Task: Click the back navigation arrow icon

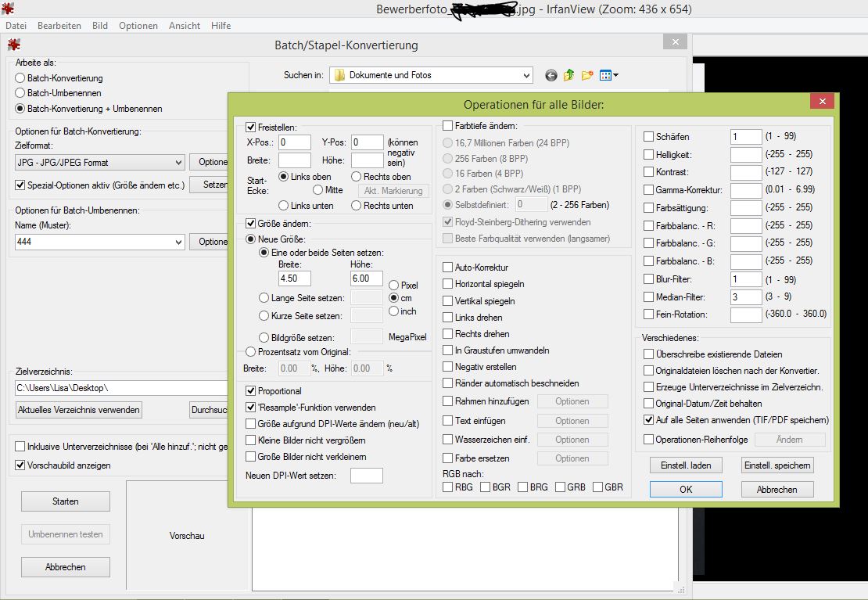Action: click(x=551, y=75)
